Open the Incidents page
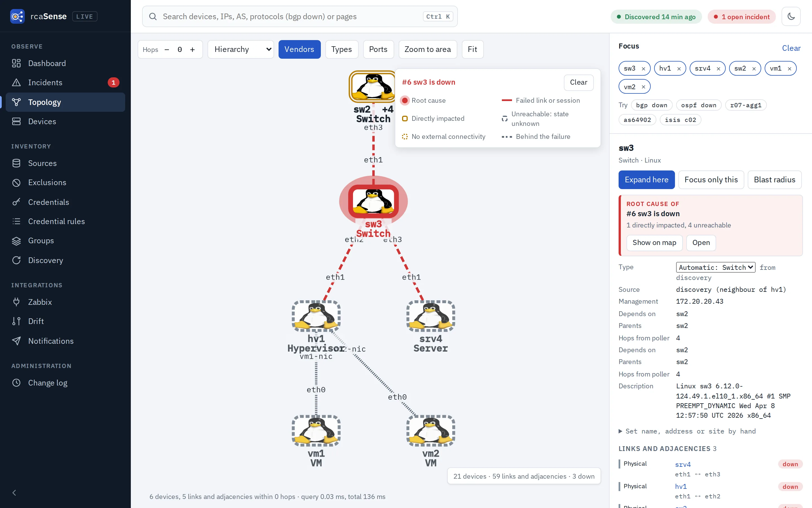Image resolution: width=812 pixels, height=508 pixels. tap(65, 82)
